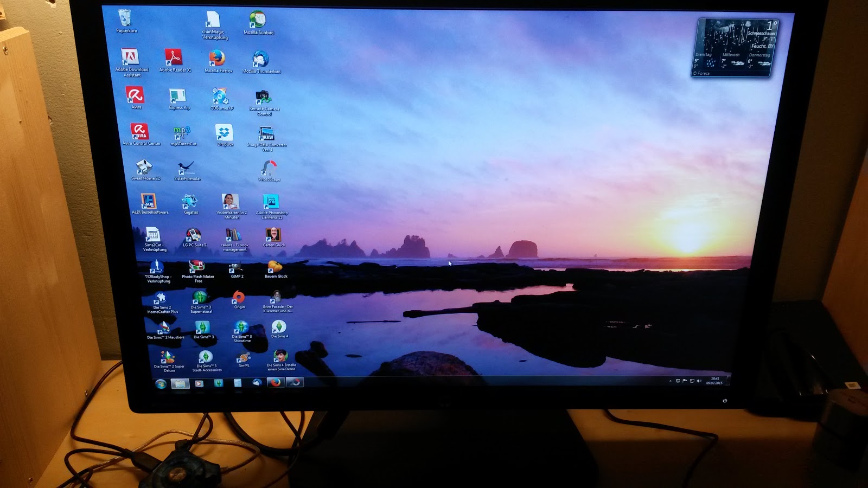Switch to Firefox in the taskbar
This screenshot has height=488, width=868.
click(x=276, y=382)
